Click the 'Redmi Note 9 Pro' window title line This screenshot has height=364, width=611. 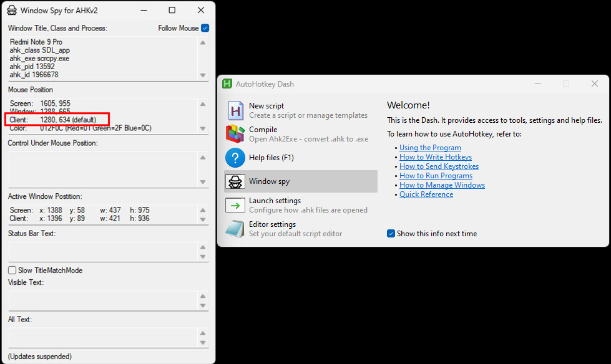tap(36, 42)
